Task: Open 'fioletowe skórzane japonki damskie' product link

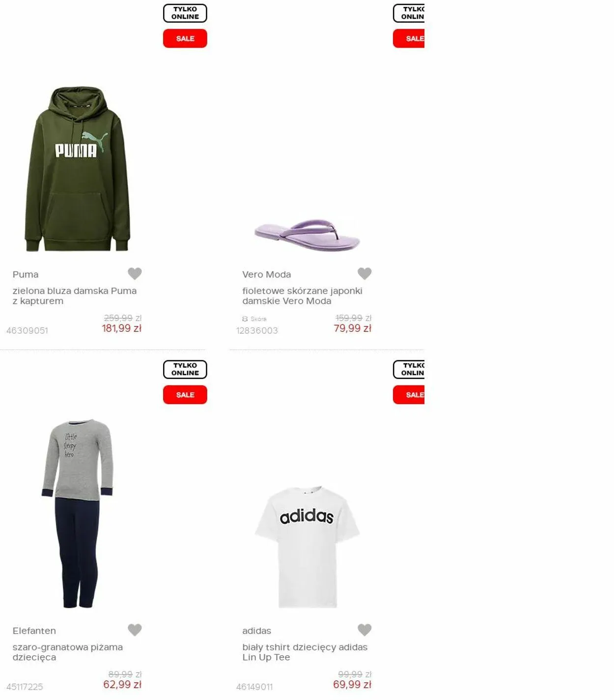Action: click(x=302, y=296)
